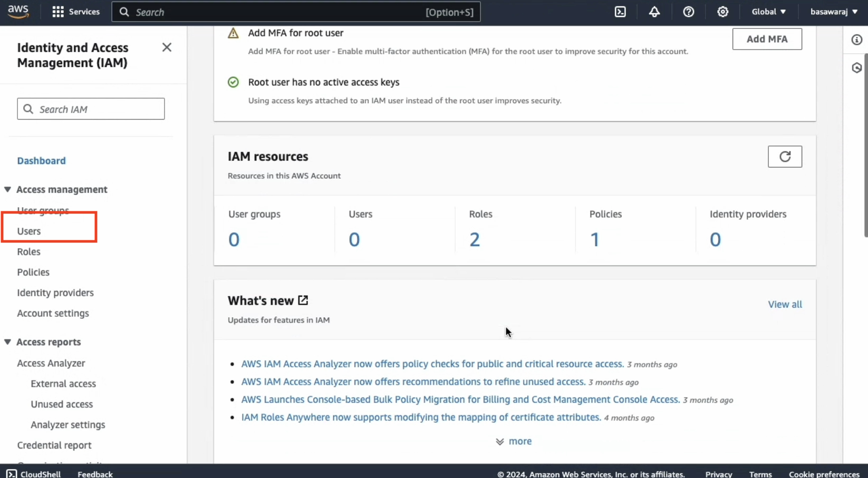868x478 pixels.
Task: Open Account settings in sidebar
Action: point(53,313)
